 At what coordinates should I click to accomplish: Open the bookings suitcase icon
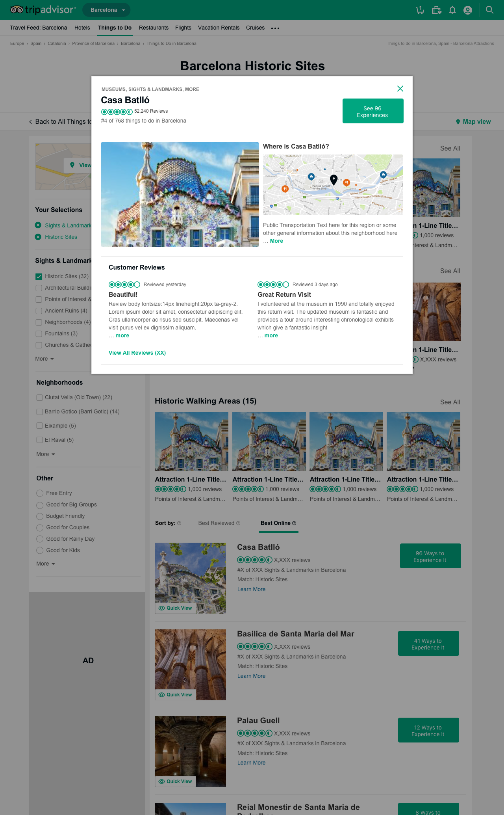point(436,10)
